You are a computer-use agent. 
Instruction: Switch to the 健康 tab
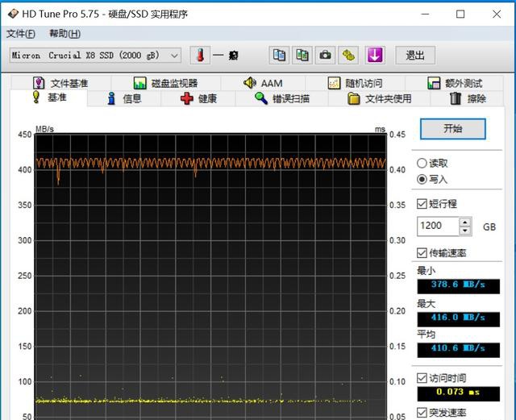(x=198, y=98)
